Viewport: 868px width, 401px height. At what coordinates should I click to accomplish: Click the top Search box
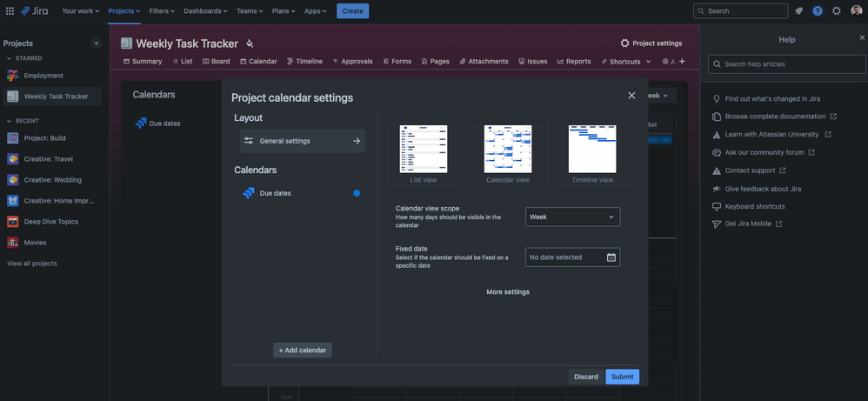(x=740, y=11)
